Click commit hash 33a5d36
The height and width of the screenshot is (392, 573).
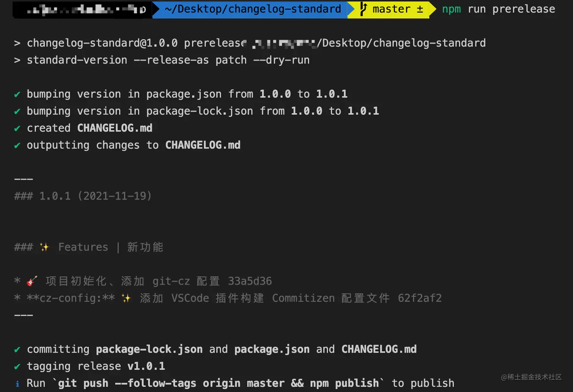click(250, 281)
